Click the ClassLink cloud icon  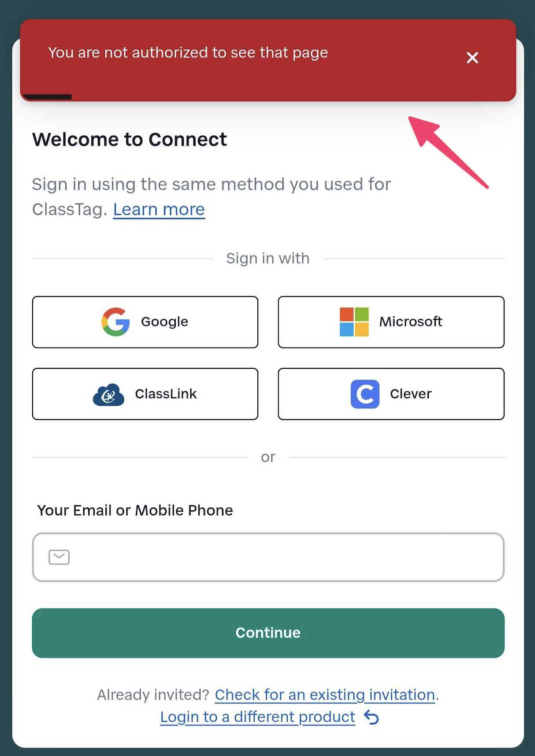[108, 394]
